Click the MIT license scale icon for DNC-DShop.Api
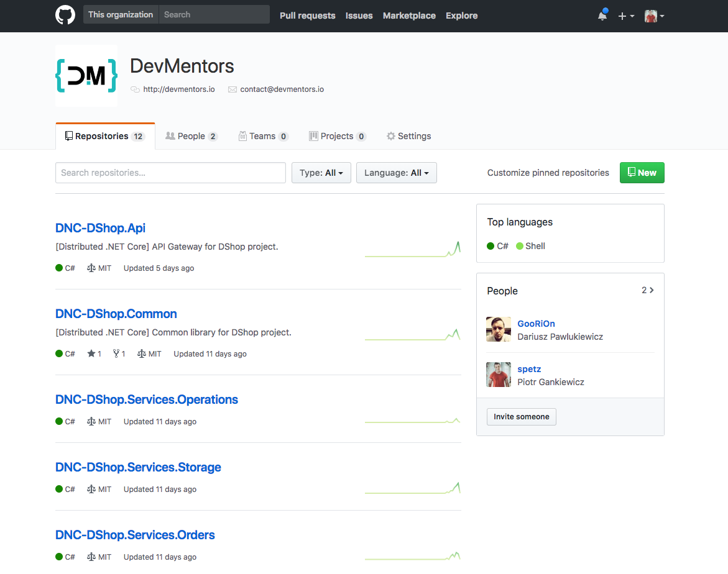The height and width of the screenshot is (574, 728). point(91,268)
